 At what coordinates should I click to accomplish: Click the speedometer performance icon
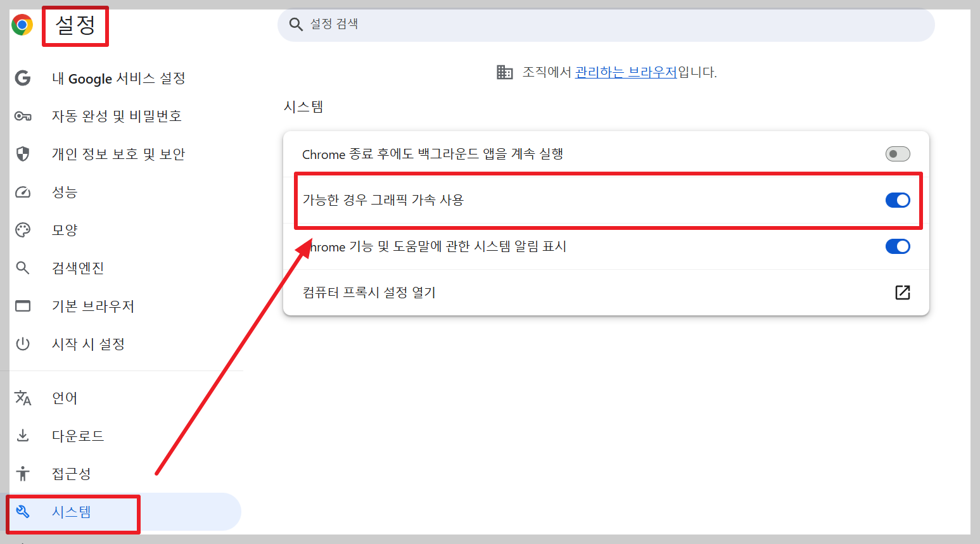[23, 192]
